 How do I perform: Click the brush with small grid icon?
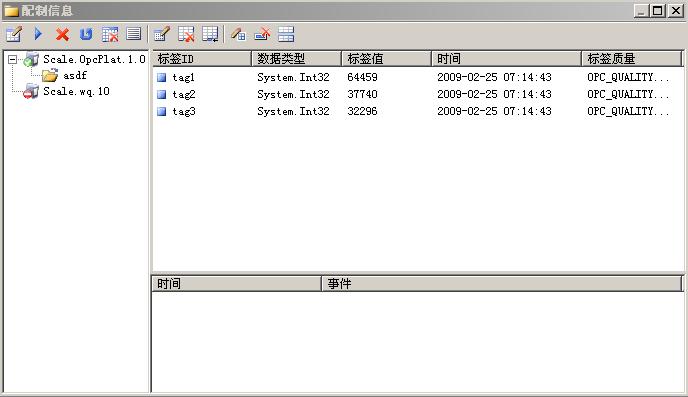pos(238,34)
